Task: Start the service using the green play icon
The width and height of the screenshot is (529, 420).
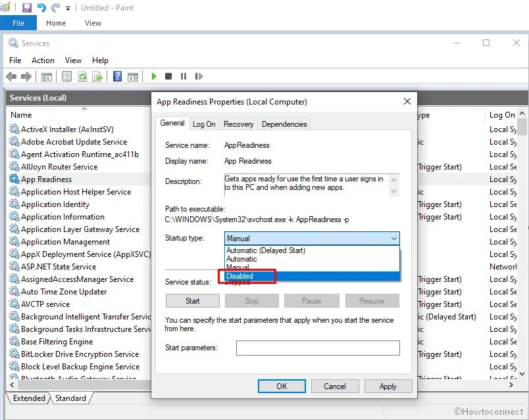Action: 154,76
